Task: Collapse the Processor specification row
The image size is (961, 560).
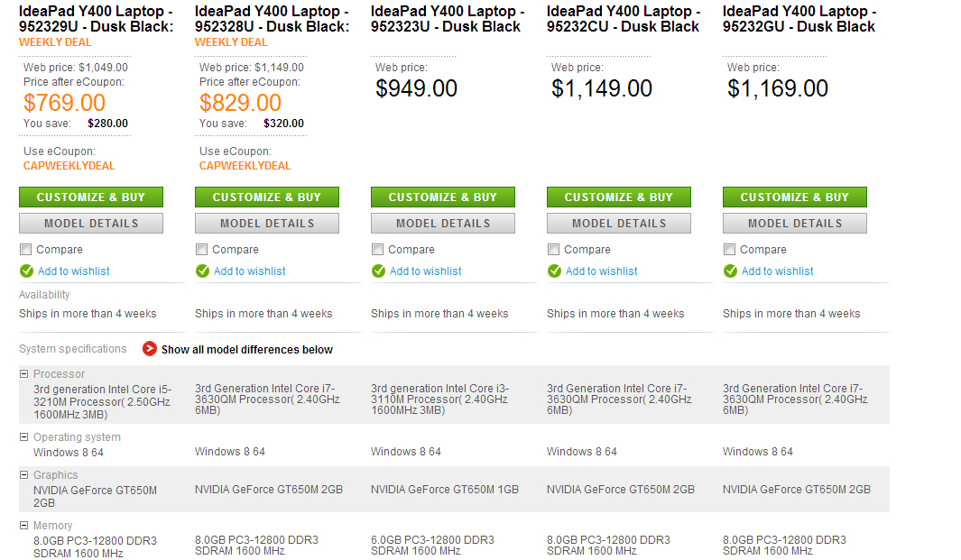Action: 24,373
